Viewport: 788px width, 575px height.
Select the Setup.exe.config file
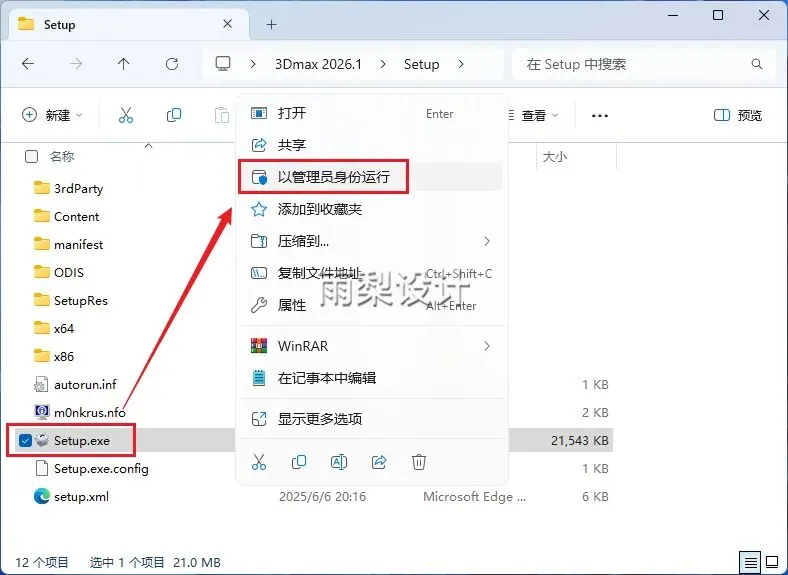click(x=91, y=468)
